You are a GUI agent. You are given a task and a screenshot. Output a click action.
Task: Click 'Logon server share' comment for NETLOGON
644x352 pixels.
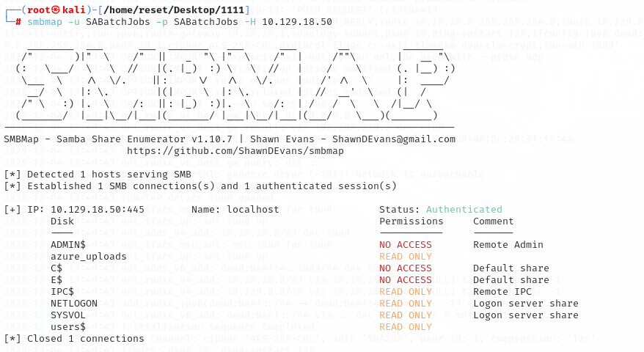(x=526, y=304)
